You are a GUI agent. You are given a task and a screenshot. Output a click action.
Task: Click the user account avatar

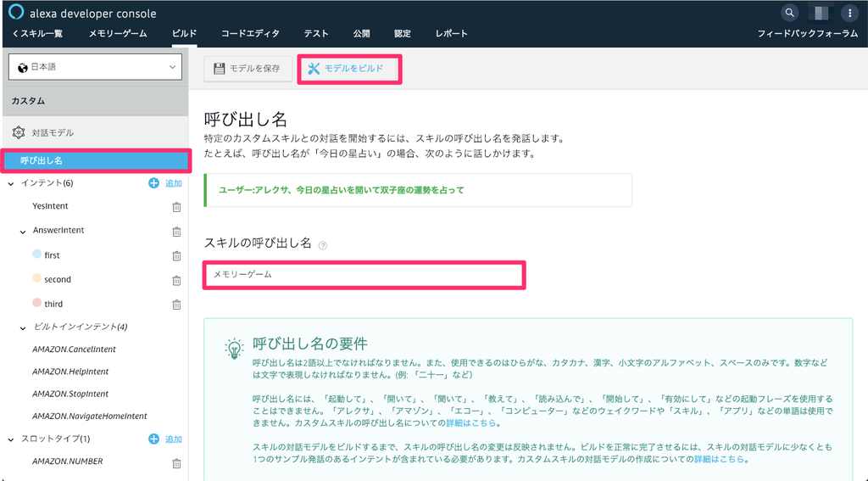(821, 13)
